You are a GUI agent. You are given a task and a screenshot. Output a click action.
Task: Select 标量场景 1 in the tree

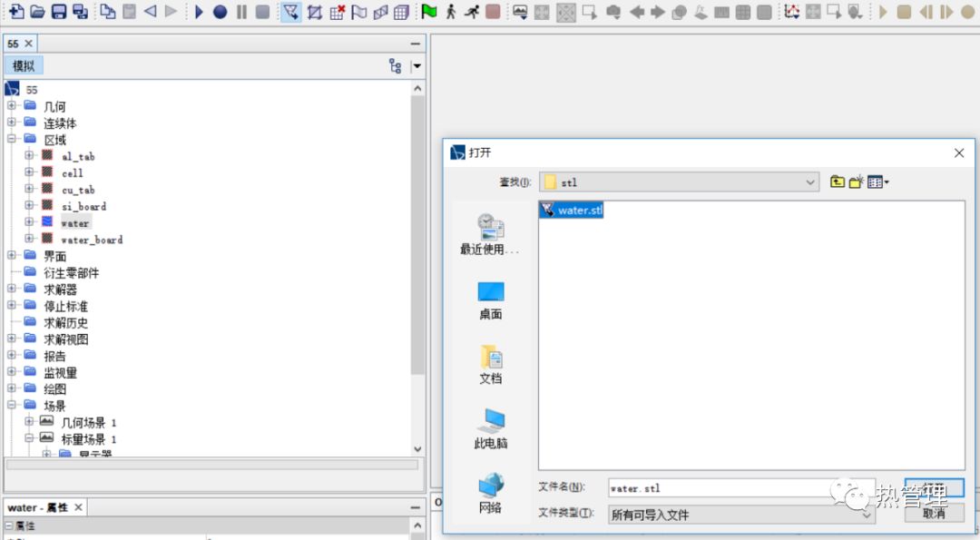89,438
